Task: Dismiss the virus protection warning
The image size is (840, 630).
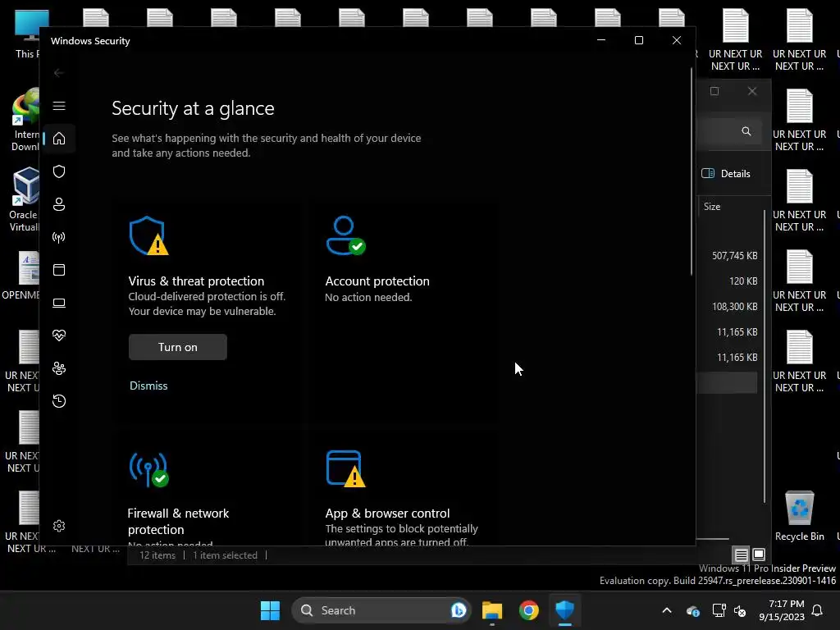Action: (148, 386)
